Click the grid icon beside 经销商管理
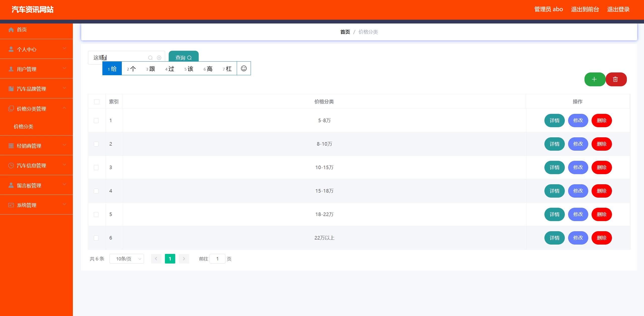 [x=11, y=146]
